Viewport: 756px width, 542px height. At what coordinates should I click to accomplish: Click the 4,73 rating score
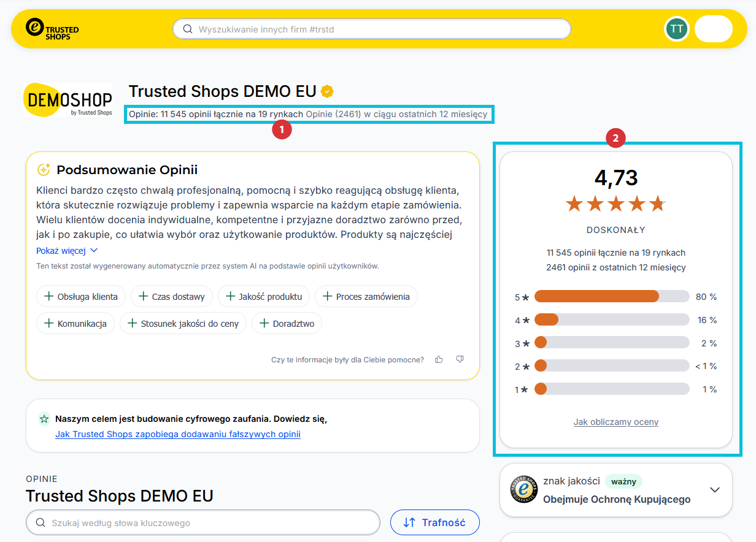pyautogui.click(x=616, y=178)
